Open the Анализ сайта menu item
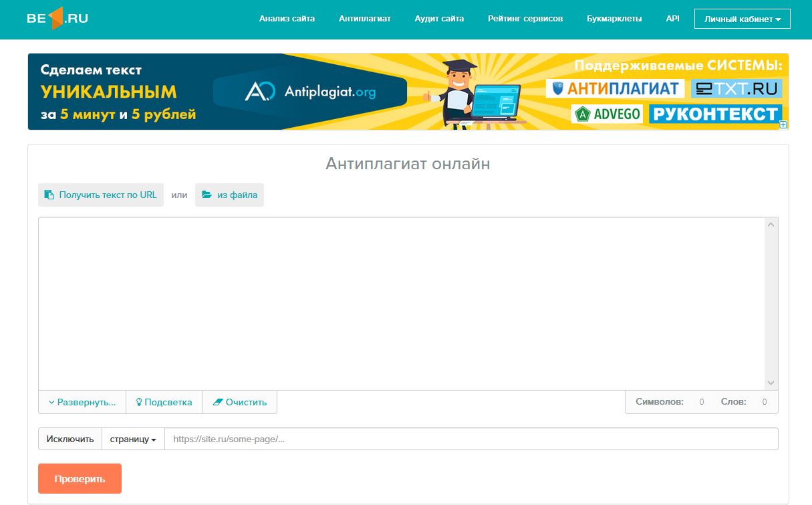Image resolution: width=812 pixels, height=505 pixels. (287, 19)
